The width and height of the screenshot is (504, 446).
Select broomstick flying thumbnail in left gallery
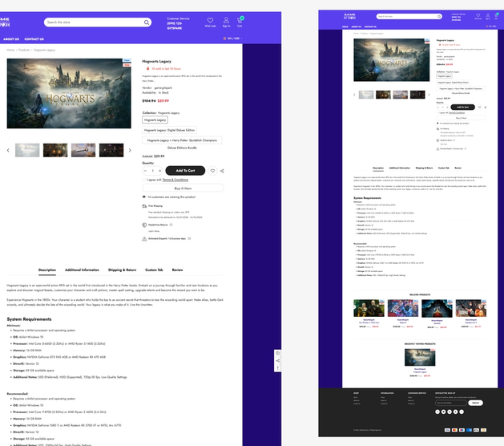tap(83, 150)
